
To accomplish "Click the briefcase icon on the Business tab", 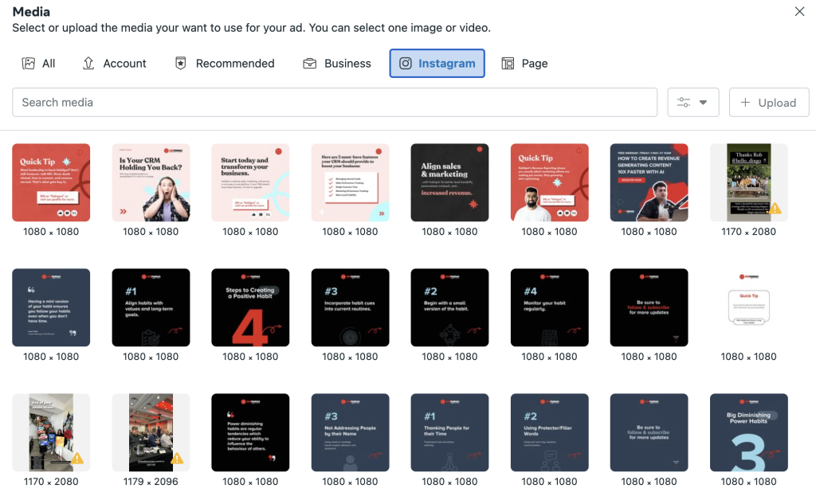I will (309, 63).
